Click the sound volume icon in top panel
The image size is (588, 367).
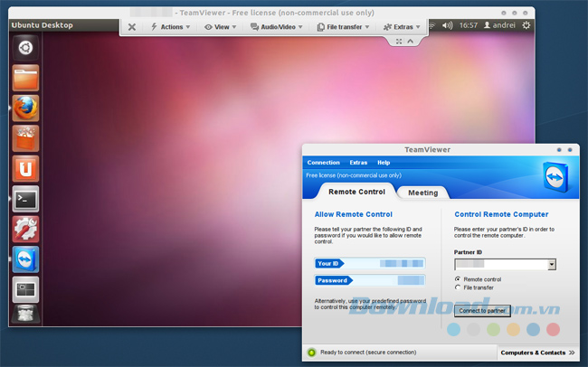(447, 25)
